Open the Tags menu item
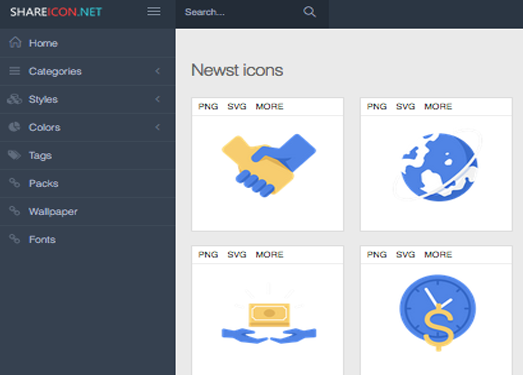Screen dimensions: 523x375 tap(87, 155)
